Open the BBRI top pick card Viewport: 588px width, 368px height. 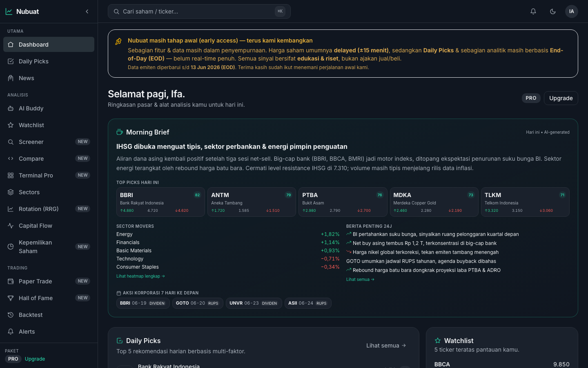click(160, 202)
